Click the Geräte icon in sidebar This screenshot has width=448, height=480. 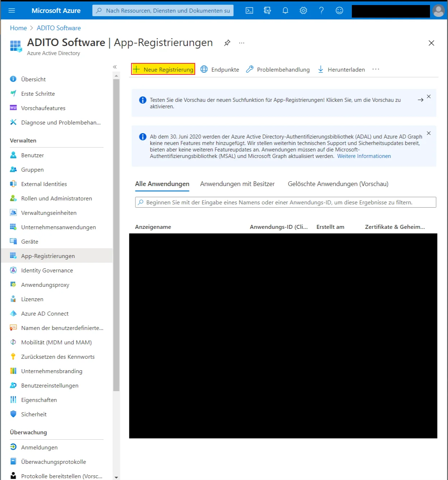(x=13, y=241)
